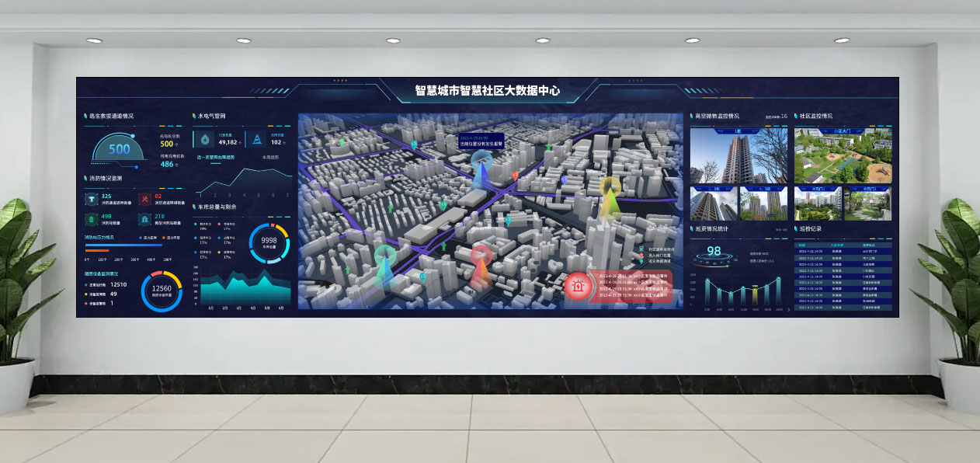Click the 9998 parking donut chart
This screenshot has height=463, width=980.
point(269,242)
